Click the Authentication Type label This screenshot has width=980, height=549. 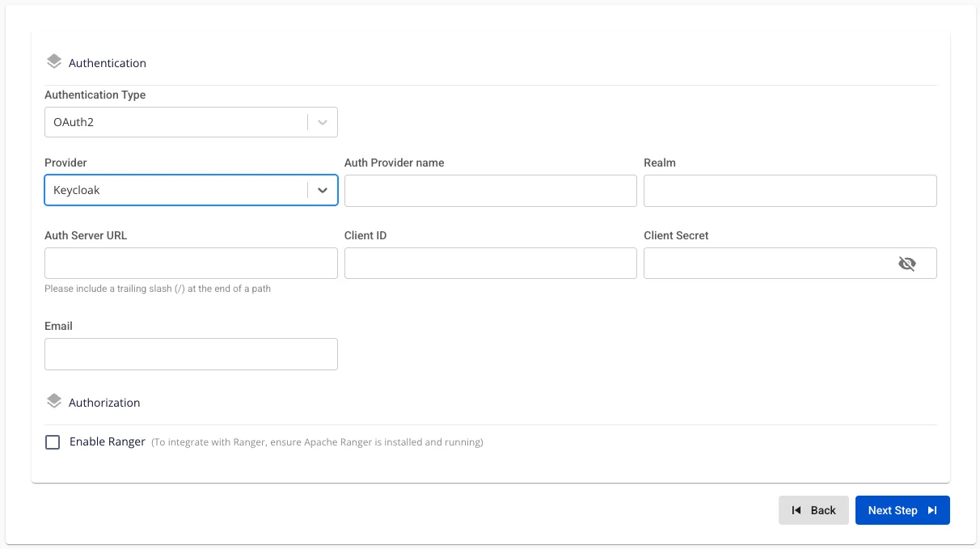[95, 95]
